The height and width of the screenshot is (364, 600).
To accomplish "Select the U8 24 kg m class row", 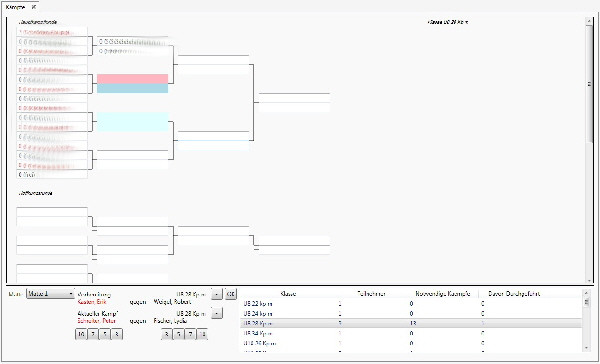I will pos(411,313).
